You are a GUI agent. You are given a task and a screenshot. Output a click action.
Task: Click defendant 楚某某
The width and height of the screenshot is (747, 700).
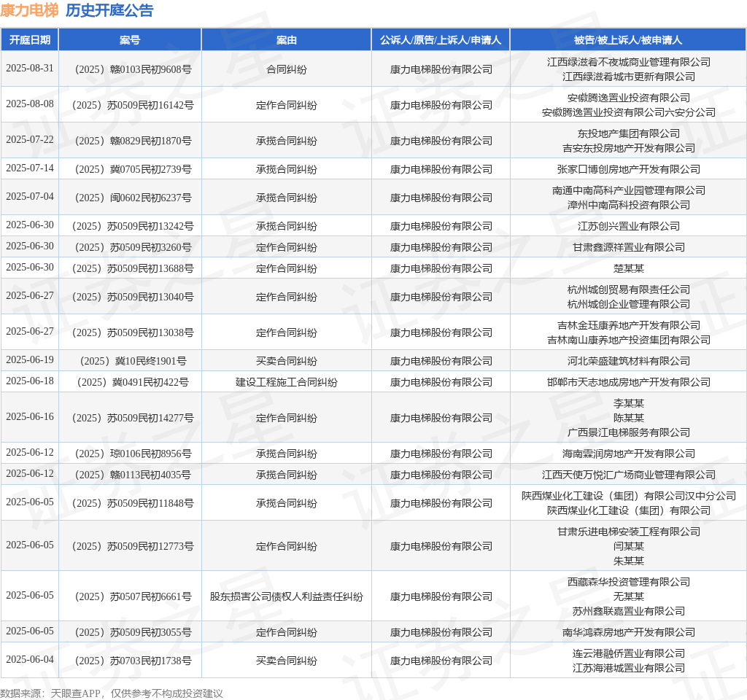(628, 268)
